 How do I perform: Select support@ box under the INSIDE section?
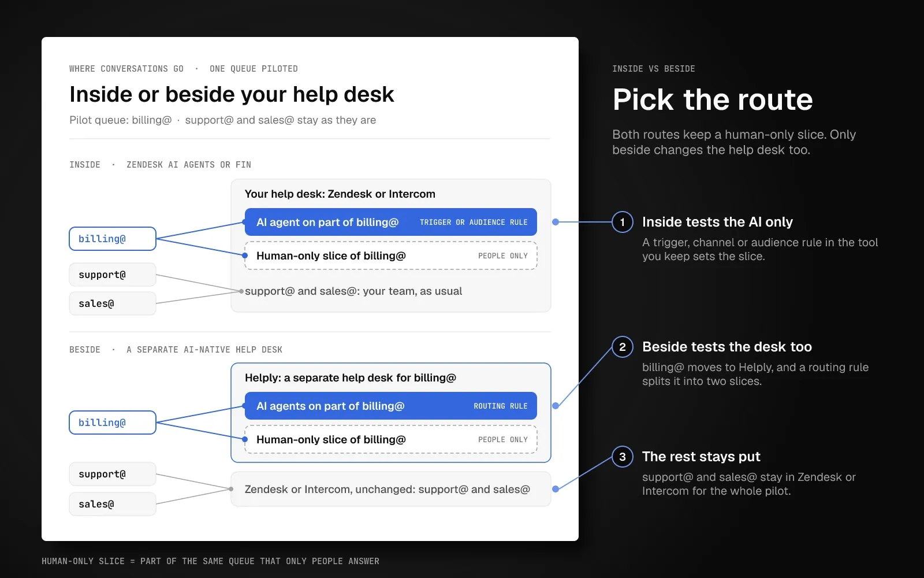[113, 275]
